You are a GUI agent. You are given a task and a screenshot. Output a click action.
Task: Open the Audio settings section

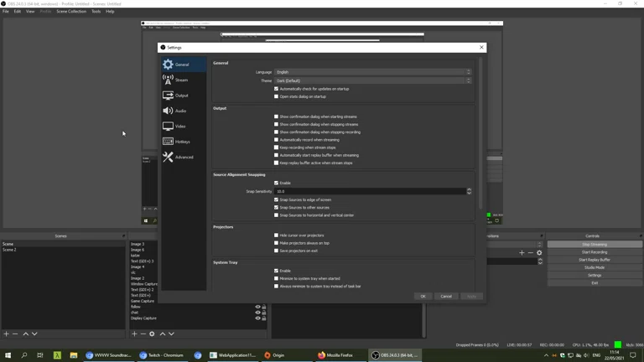coord(180,111)
